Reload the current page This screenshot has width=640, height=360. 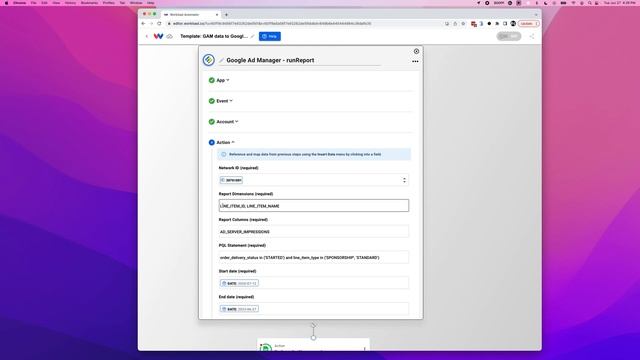point(159,24)
